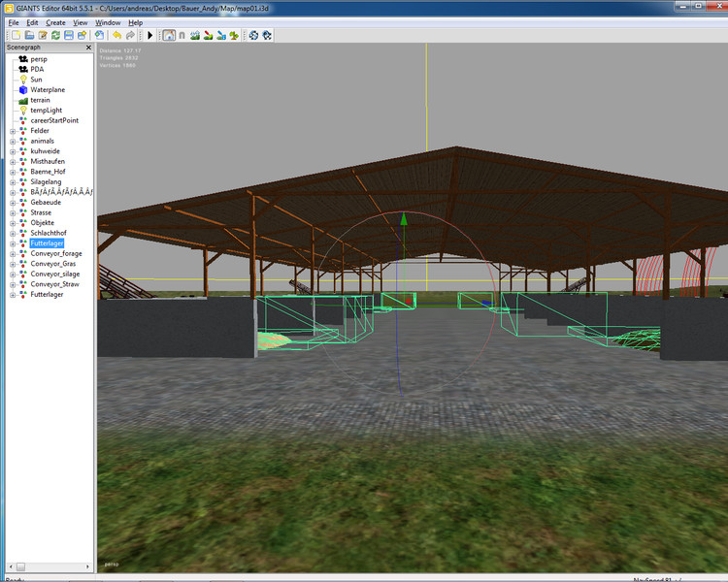Click the yellow Undo arrow icon
The height and width of the screenshot is (582, 728).
117,35
